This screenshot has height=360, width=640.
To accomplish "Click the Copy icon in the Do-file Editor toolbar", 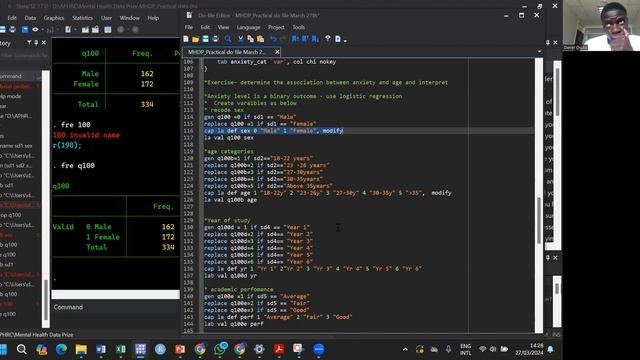I will (x=250, y=39).
